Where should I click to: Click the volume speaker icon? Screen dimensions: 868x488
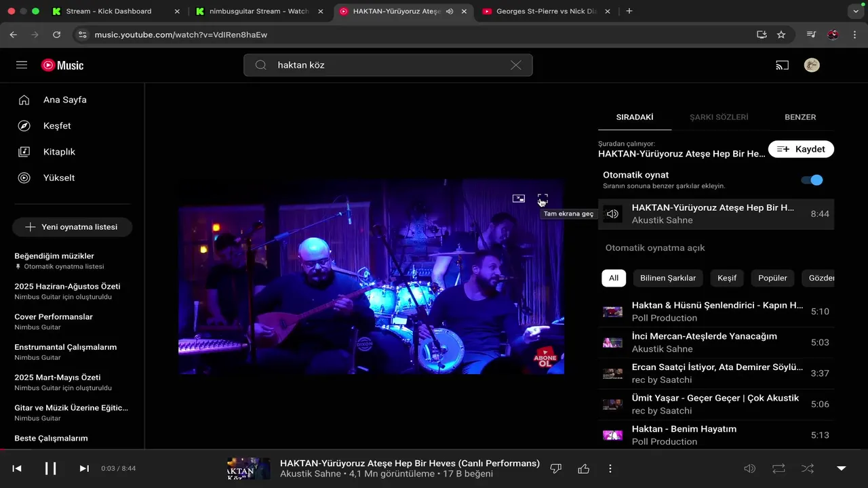pos(749,468)
